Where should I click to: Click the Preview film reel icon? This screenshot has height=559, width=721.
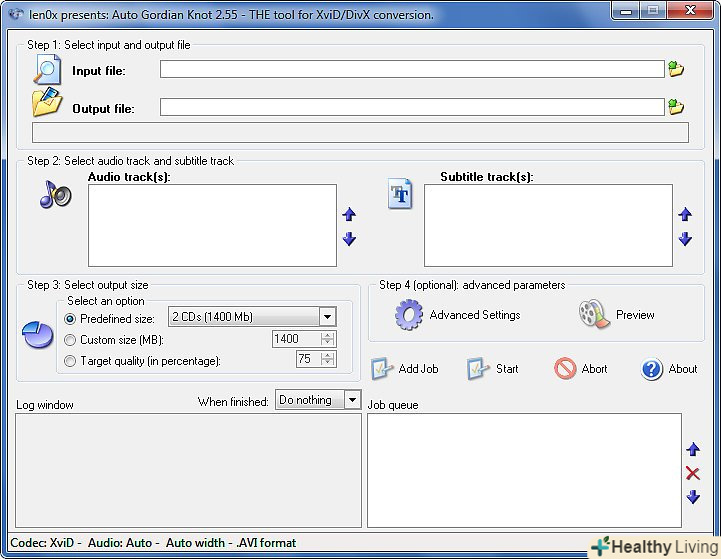point(593,314)
